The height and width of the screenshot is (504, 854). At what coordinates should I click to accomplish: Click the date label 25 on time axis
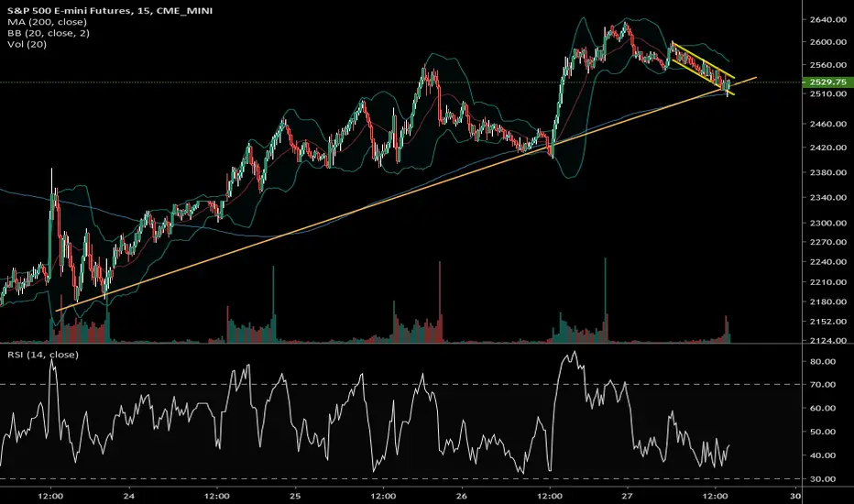tap(295, 496)
